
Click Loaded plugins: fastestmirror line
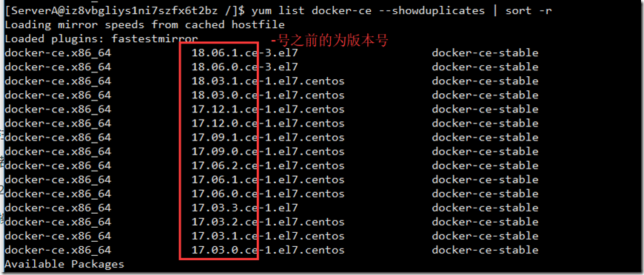[x=101, y=38]
